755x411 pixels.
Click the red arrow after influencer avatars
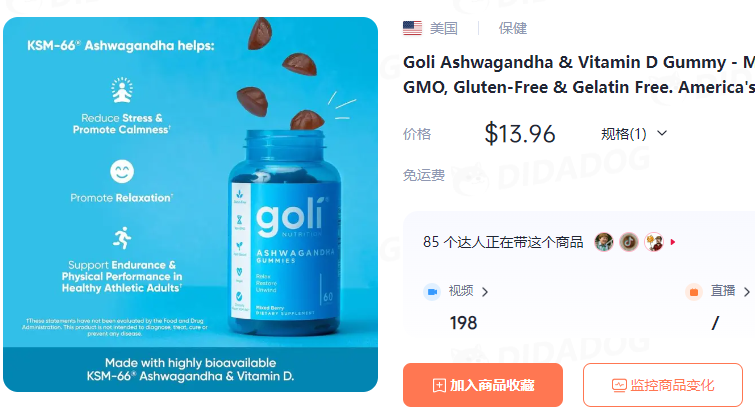[x=673, y=242]
